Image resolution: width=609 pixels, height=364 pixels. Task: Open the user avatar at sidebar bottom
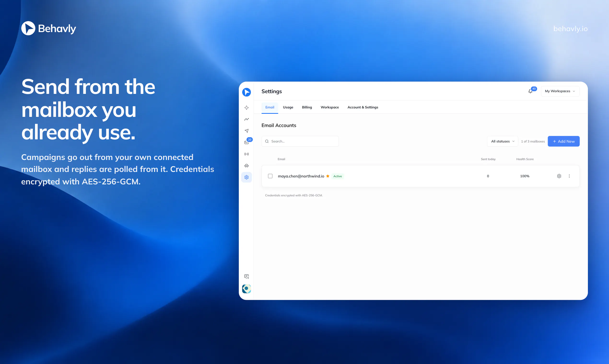246,289
